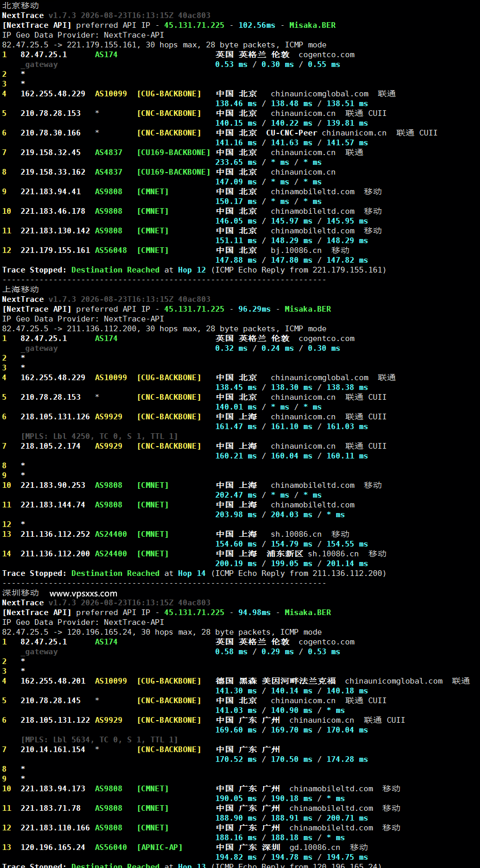This screenshot has width=480, height=868.
Task: Select the API latency value 96.29ms
Action: pos(254,309)
